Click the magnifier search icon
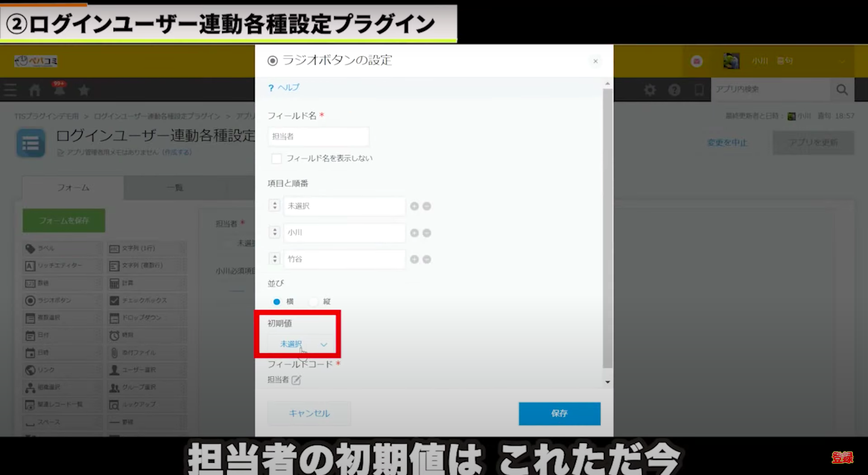The width and height of the screenshot is (868, 475). (x=841, y=90)
